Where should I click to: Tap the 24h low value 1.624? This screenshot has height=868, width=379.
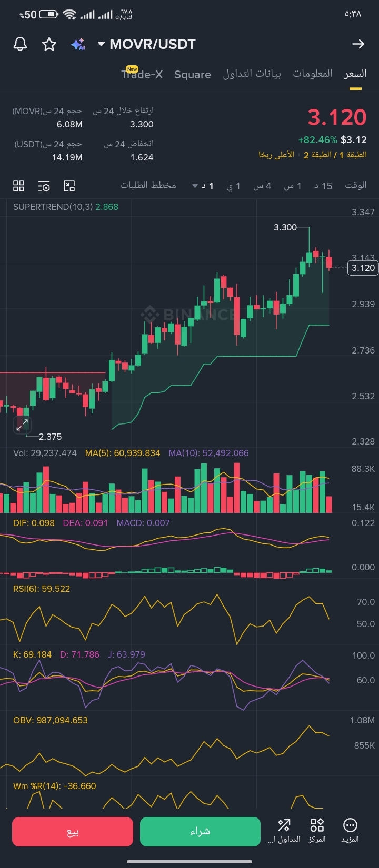(x=142, y=157)
